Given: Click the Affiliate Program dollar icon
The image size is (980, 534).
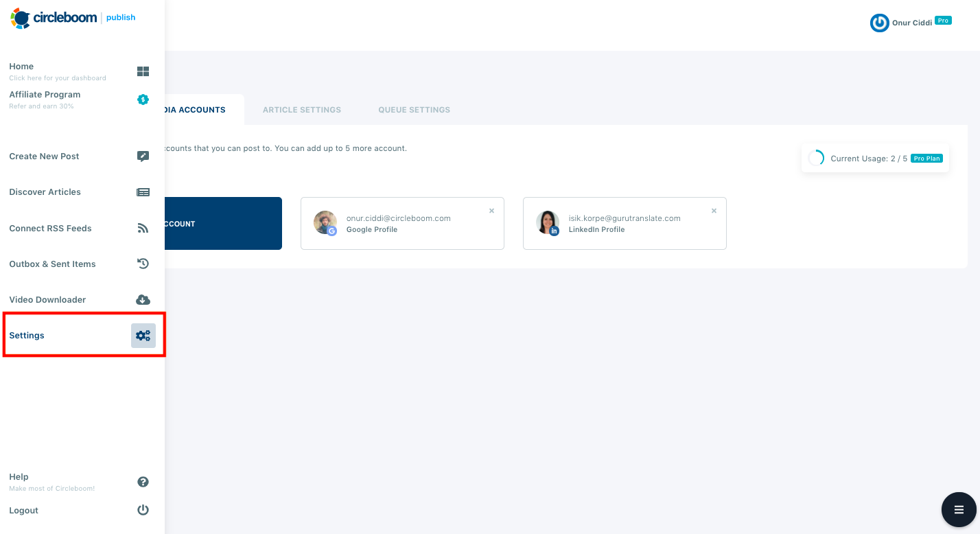Looking at the screenshot, I should pos(143,100).
